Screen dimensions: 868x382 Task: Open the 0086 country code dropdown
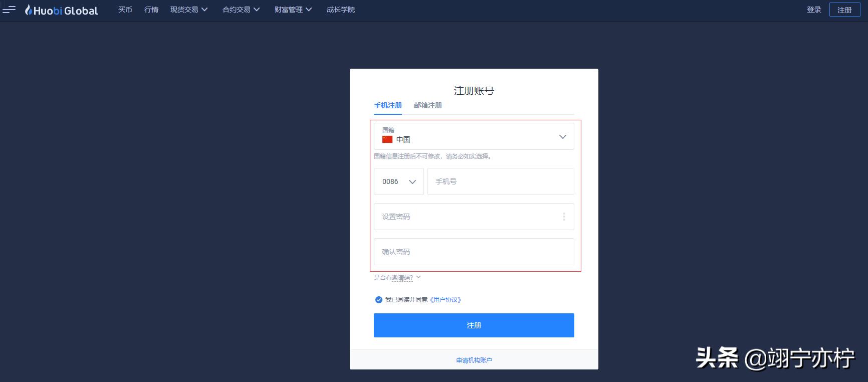pyautogui.click(x=399, y=181)
